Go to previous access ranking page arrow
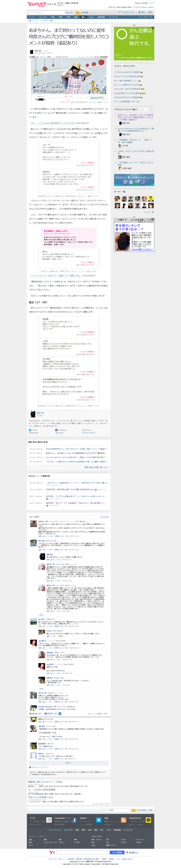 pyautogui.click(x=146, y=109)
